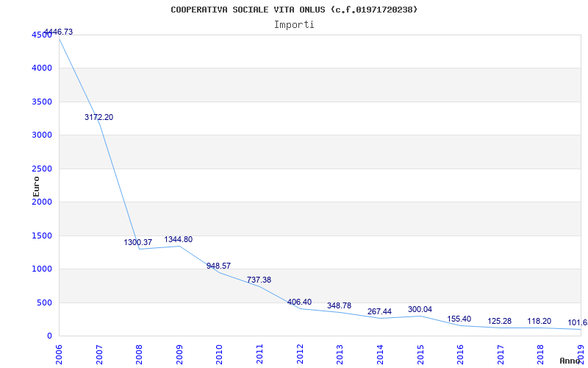Select the 1344.80 data label

point(179,239)
